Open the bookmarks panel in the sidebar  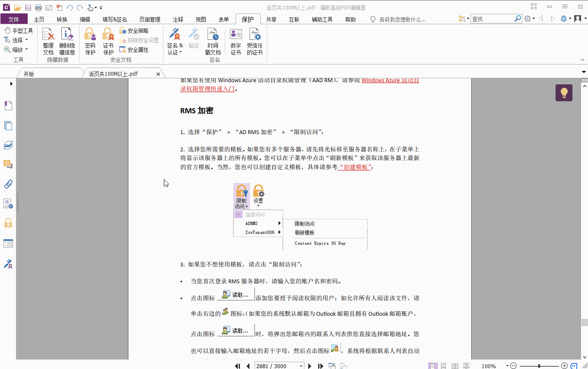click(8, 106)
